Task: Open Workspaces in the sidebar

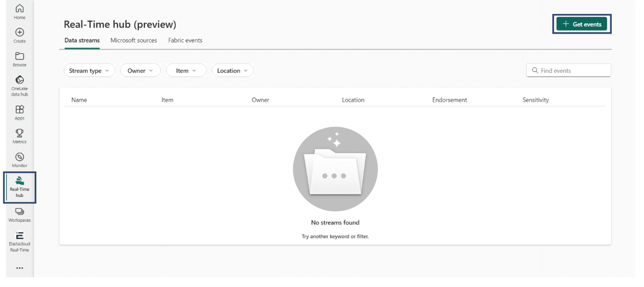Action: (x=20, y=215)
